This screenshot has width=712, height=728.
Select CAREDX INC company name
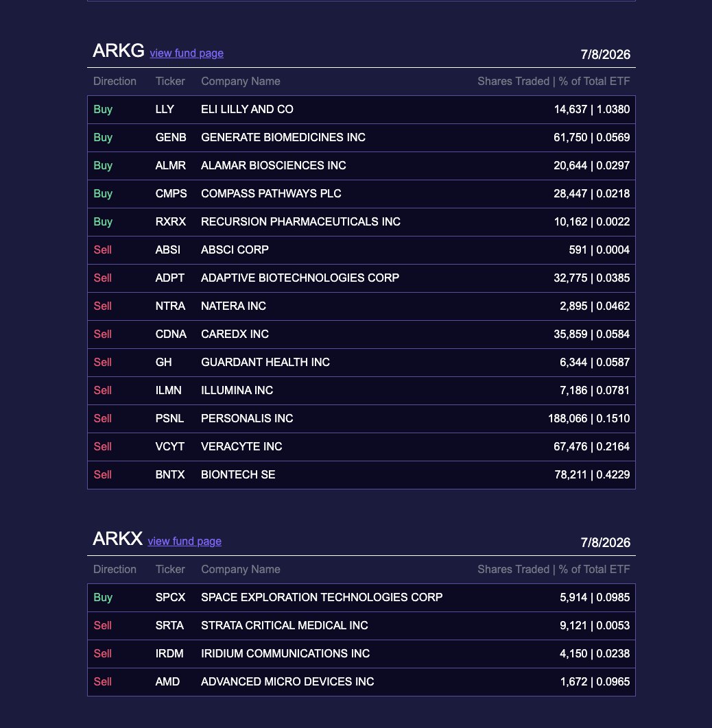(x=235, y=335)
